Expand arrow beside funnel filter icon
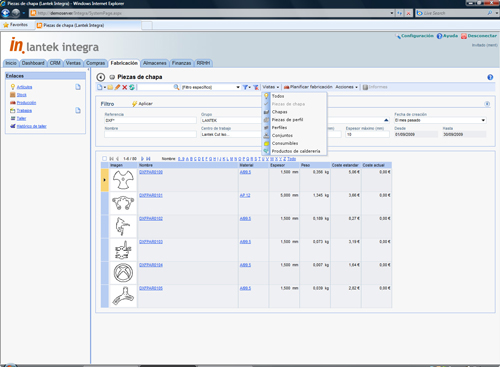The width and height of the screenshot is (500, 367). [250, 87]
